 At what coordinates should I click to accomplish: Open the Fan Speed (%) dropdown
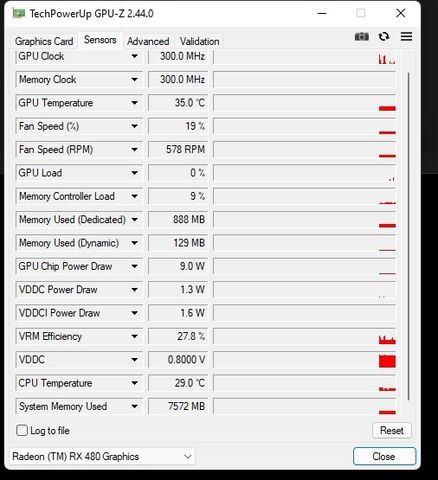pos(135,126)
